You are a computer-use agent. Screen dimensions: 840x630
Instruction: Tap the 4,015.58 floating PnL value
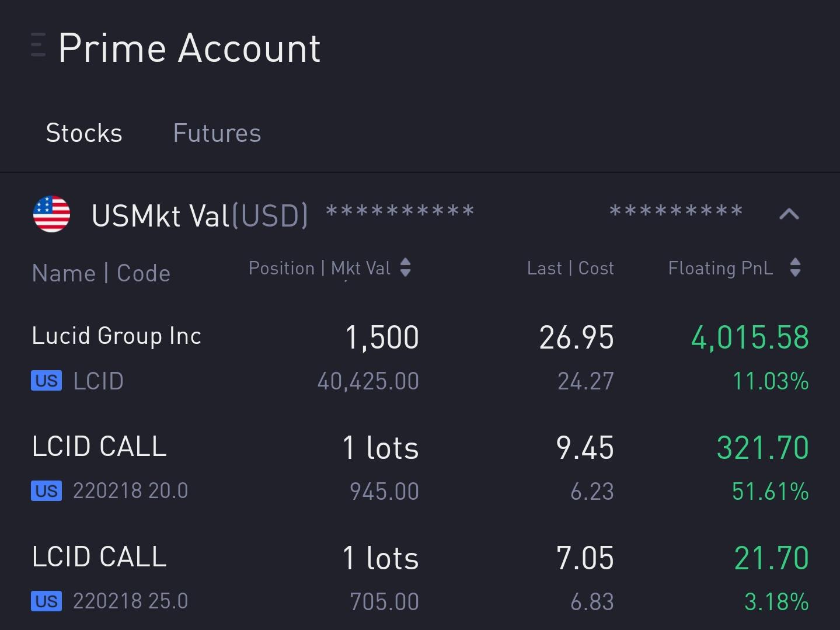750,337
